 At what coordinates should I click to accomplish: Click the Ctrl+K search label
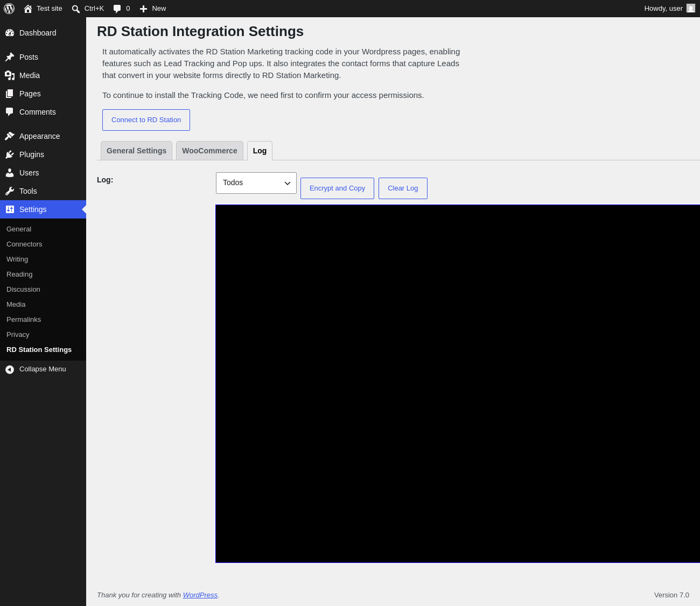tap(94, 9)
